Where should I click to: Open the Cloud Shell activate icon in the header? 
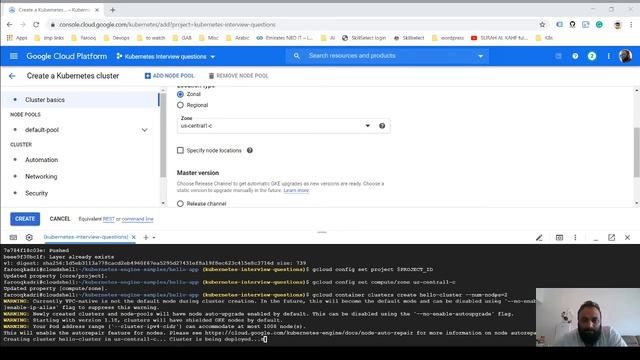[x=558, y=56]
